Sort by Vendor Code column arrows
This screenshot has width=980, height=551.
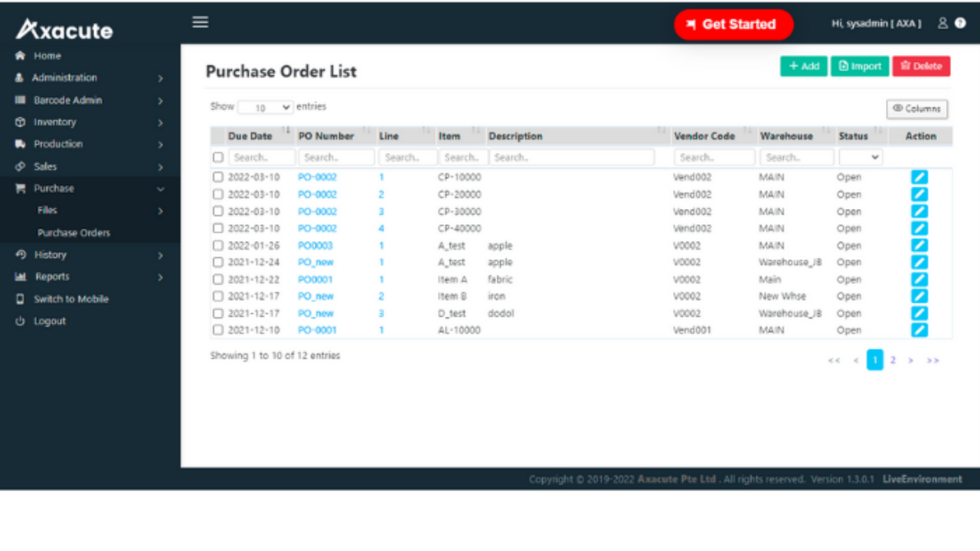click(x=748, y=132)
